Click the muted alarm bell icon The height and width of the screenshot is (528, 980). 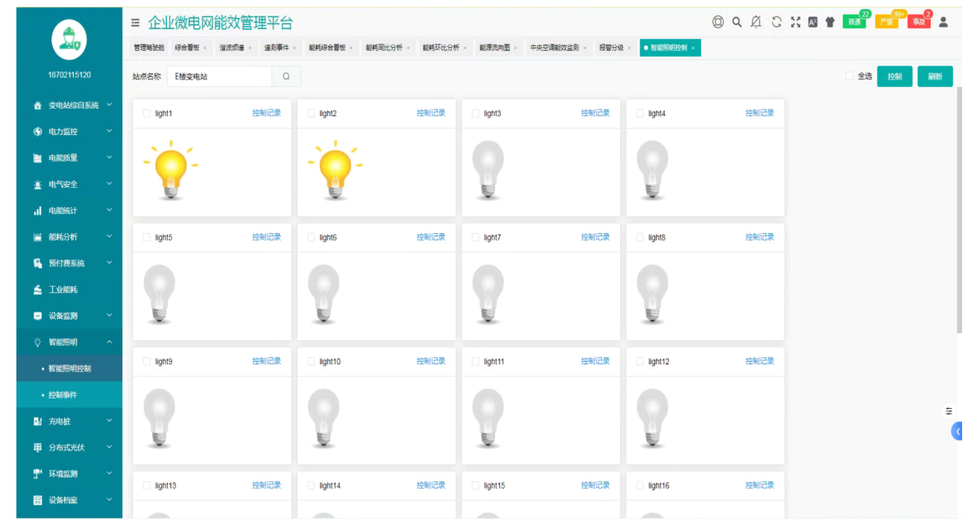[756, 22]
